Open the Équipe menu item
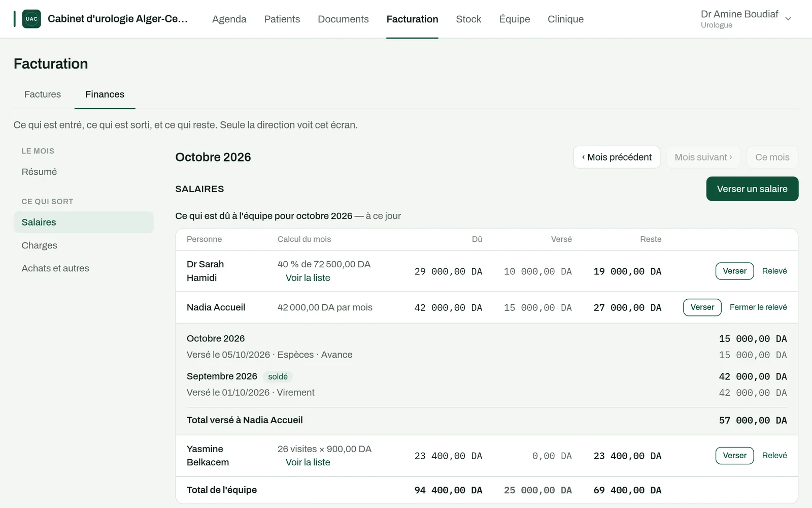The height and width of the screenshot is (508, 812). pyautogui.click(x=515, y=19)
